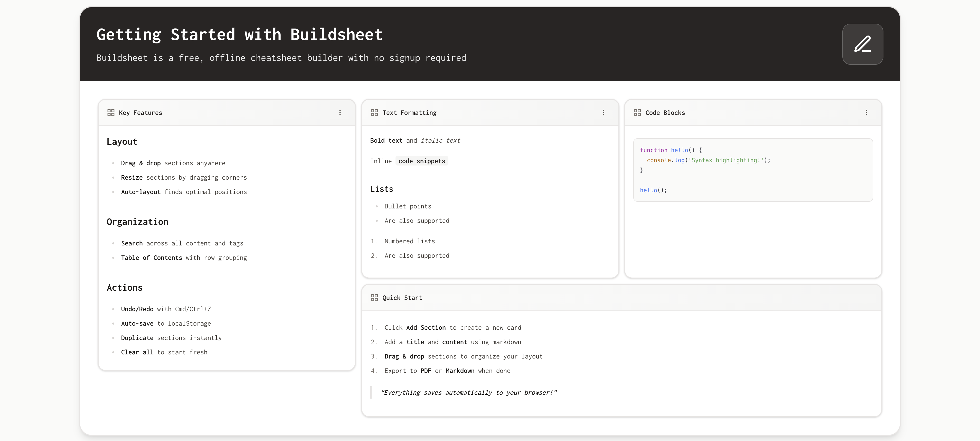Click the Buildsheet subtitle description text
Viewport: 980px width, 441px height.
click(281, 58)
